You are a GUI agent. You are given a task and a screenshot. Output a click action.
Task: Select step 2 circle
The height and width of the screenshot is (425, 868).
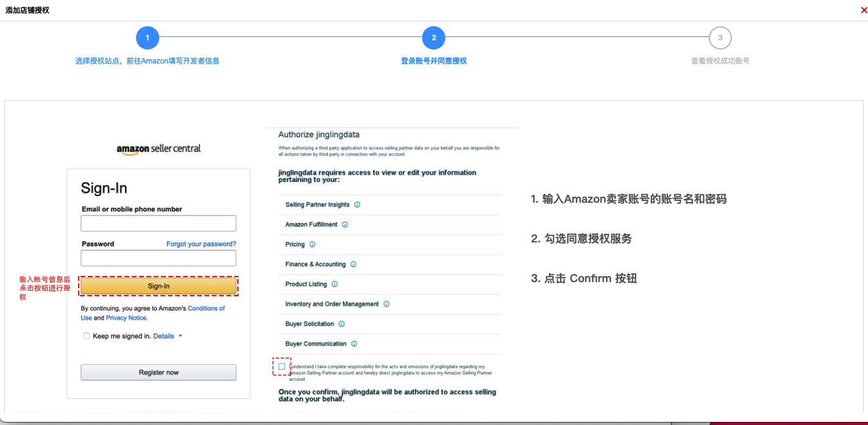pyautogui.click(x=434, y=38)
